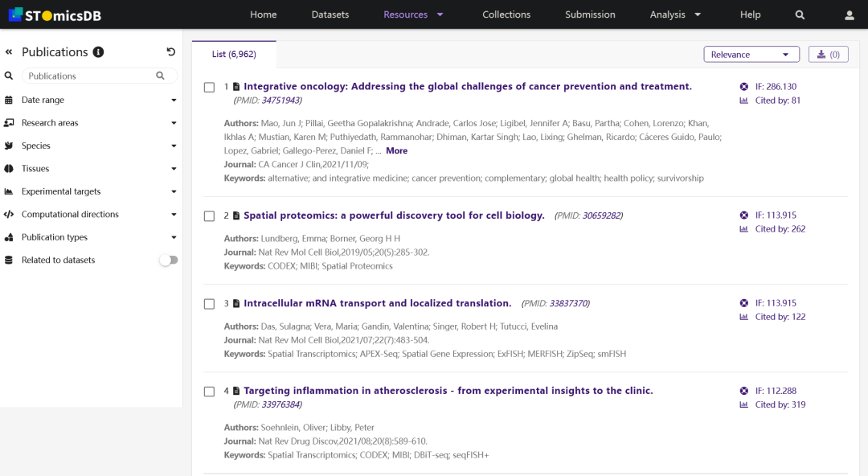Open the Help page

[x=750, y=14]
